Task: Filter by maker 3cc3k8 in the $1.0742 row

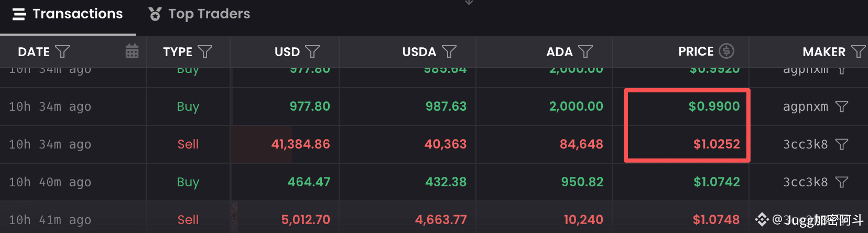Action: point(842,182)
